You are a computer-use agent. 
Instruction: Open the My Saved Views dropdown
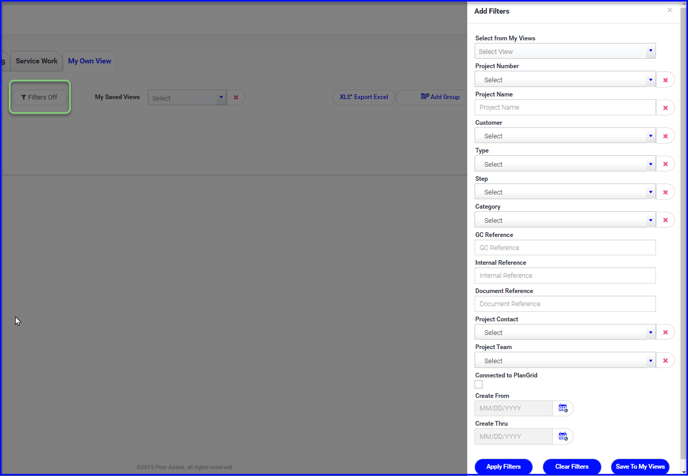(187, 98)
